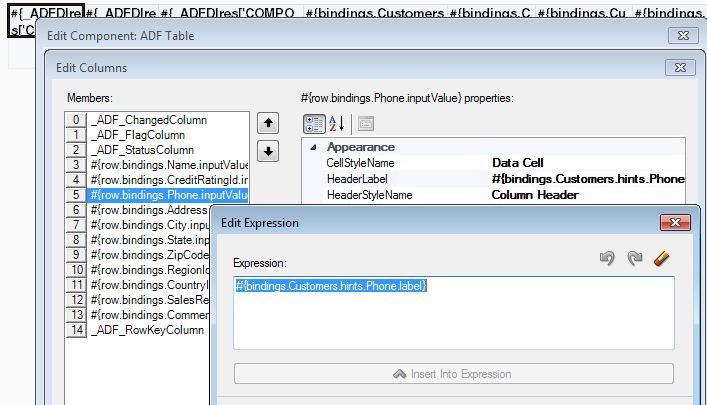Screen dimensions: 707x405
Task: Sort properties alphabetically
Action: tap(336, 124)
